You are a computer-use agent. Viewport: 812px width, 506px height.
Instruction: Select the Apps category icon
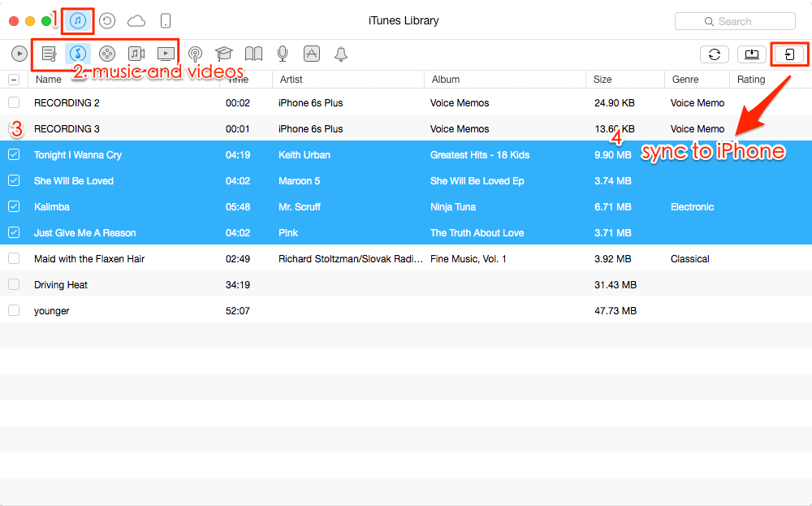click(312, 54)
